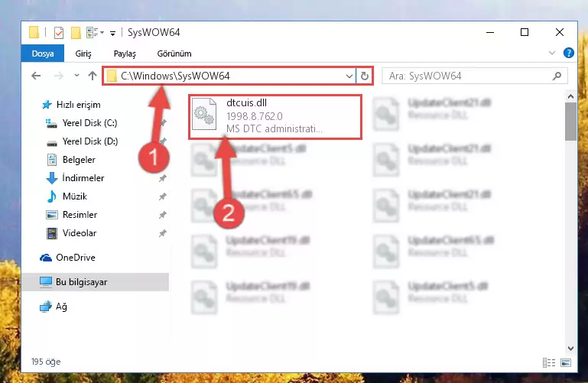Viewport: 588px width, 383px height.
Task: Open recent locations dropdown arrow
Action: [76, 76]
